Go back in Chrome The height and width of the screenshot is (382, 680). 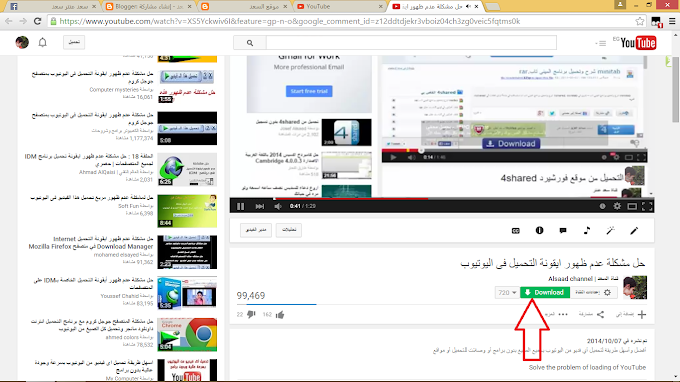click(9, 21)
